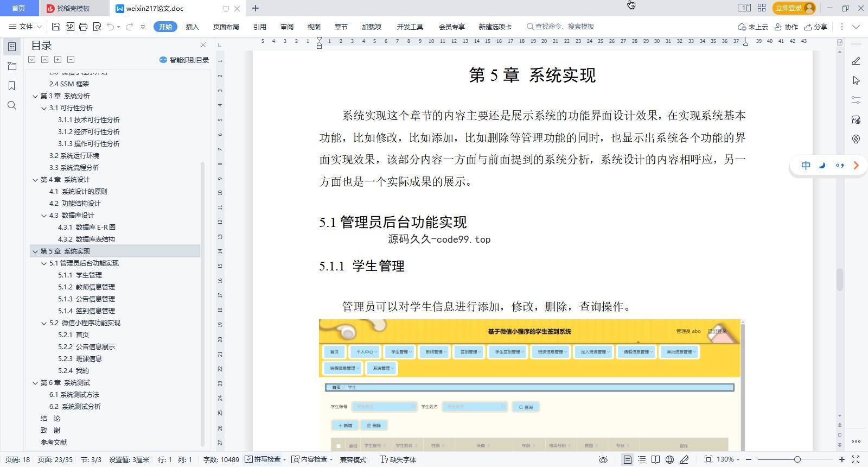
Task: Collapse 4.3 数据库设计 node in outline
Action: tap(44, 216)
